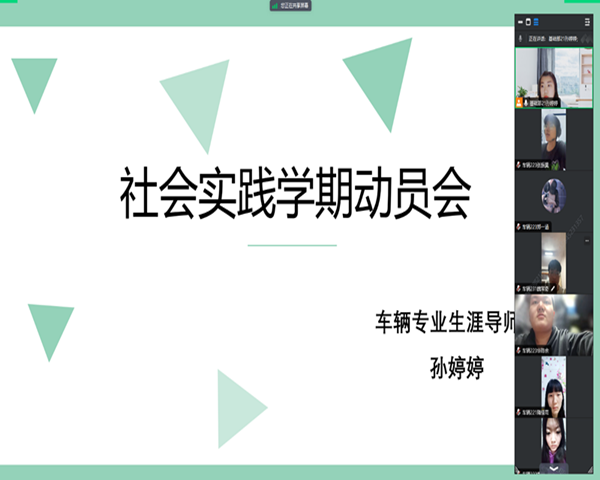Toggle the mic icon on the presenter's name tag
Screen dimensions: 600x480
527,101
